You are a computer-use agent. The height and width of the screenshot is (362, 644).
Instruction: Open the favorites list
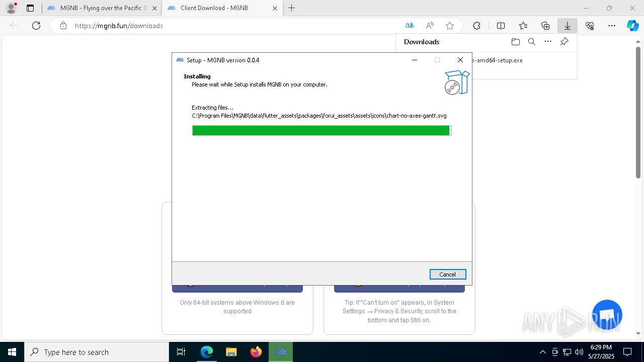pos(523,26)
